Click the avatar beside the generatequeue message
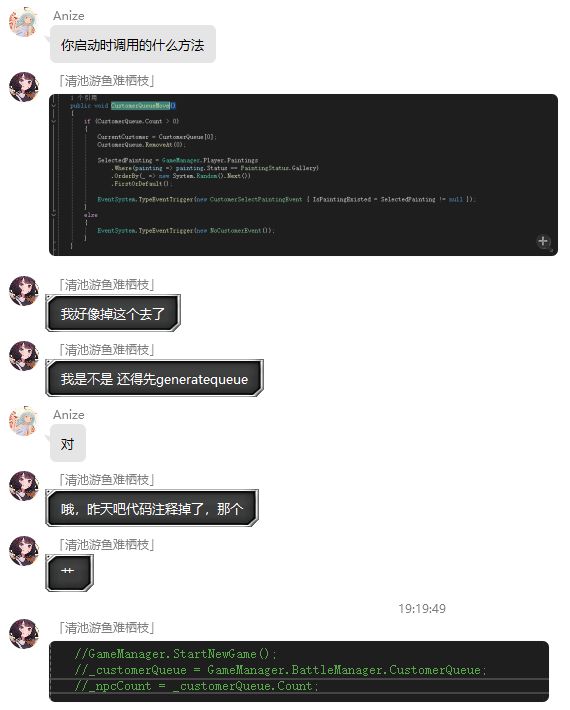Viewport: 570px width, 710px height. (x=24, y=356)
